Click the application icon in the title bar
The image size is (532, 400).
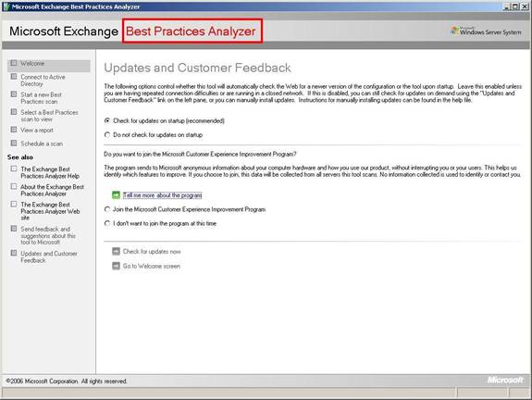[6, 6]
